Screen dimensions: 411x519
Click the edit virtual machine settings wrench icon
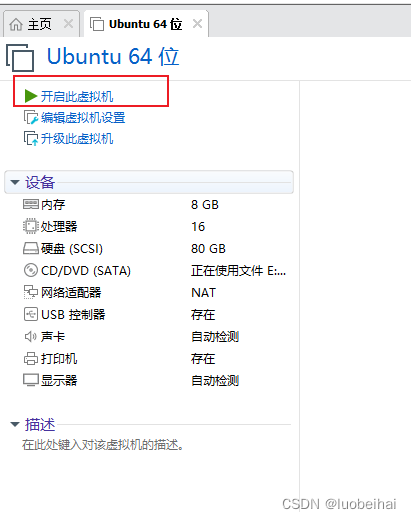(31, 117)
